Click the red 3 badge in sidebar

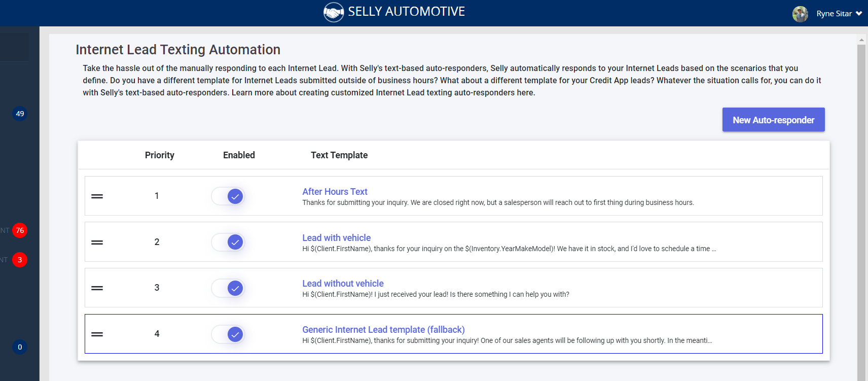20,260
